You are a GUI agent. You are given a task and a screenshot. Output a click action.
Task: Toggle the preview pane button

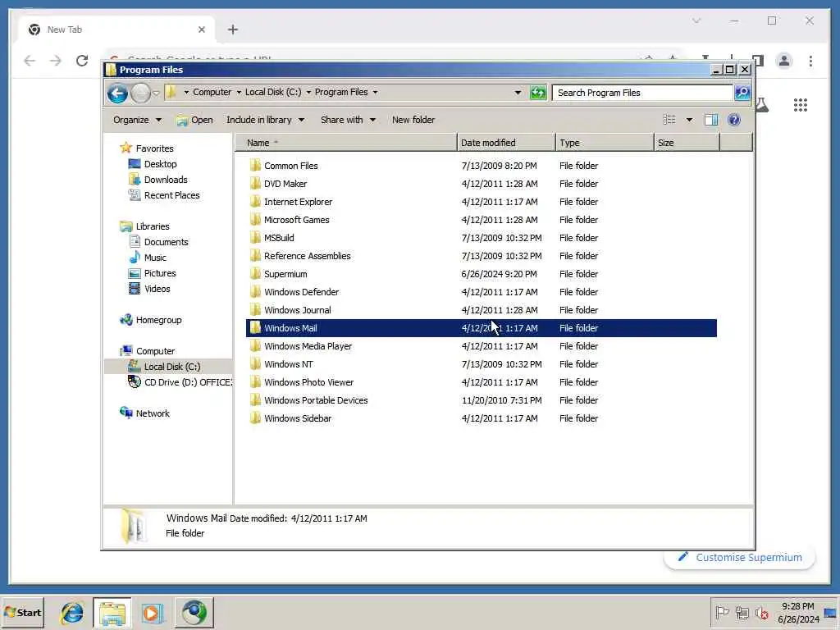(x=711, y=120)
